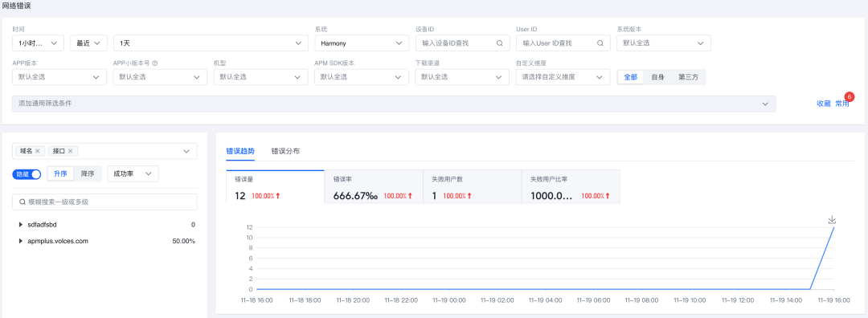
Task: Click the search icon in 设备ID field
Action: point(499,43)
